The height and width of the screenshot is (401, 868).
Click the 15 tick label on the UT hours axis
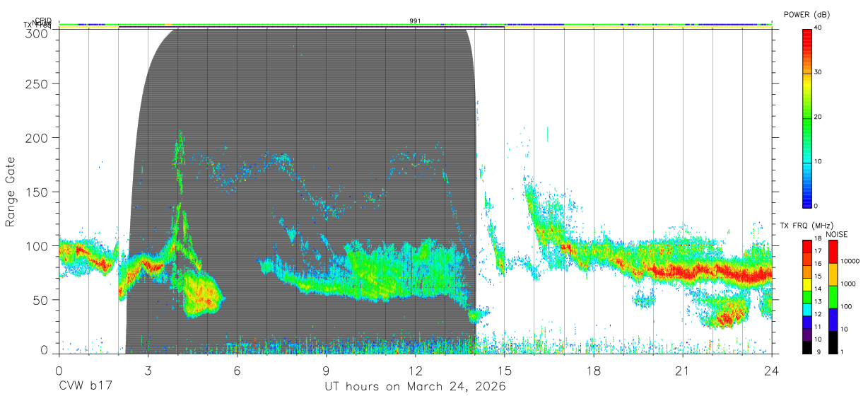coord(504,371)
